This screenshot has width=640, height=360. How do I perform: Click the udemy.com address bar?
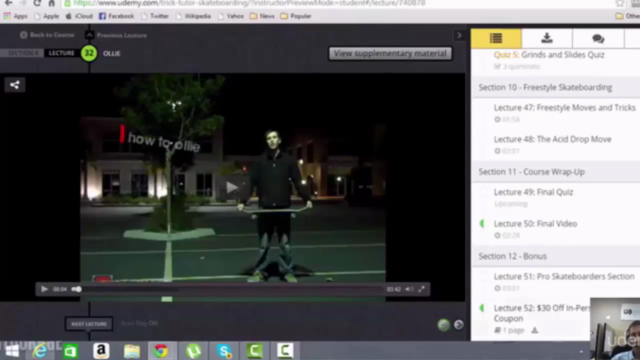coord(335,3)
